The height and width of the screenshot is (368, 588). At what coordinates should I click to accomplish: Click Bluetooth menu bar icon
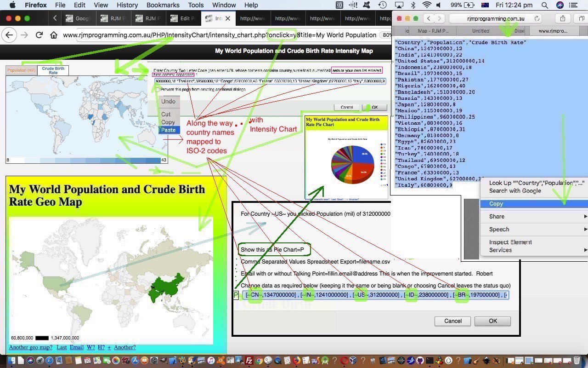[x=413, y=5]
